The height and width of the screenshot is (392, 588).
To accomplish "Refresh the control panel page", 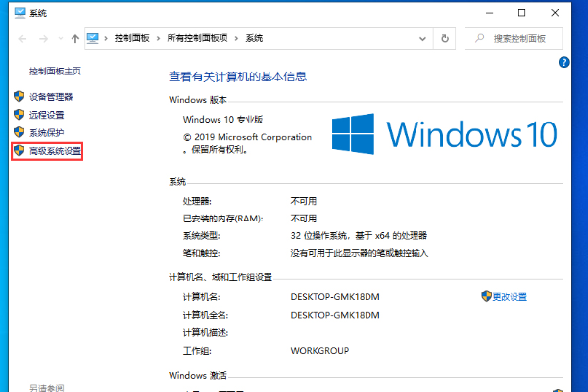I will coord(445,38).
